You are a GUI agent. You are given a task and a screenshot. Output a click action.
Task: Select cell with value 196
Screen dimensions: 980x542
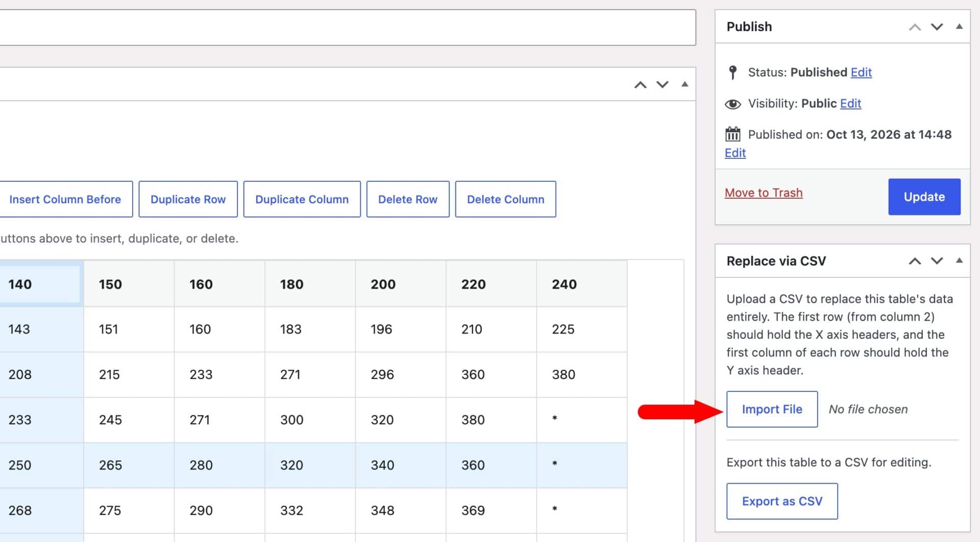(x=401, y=329)
